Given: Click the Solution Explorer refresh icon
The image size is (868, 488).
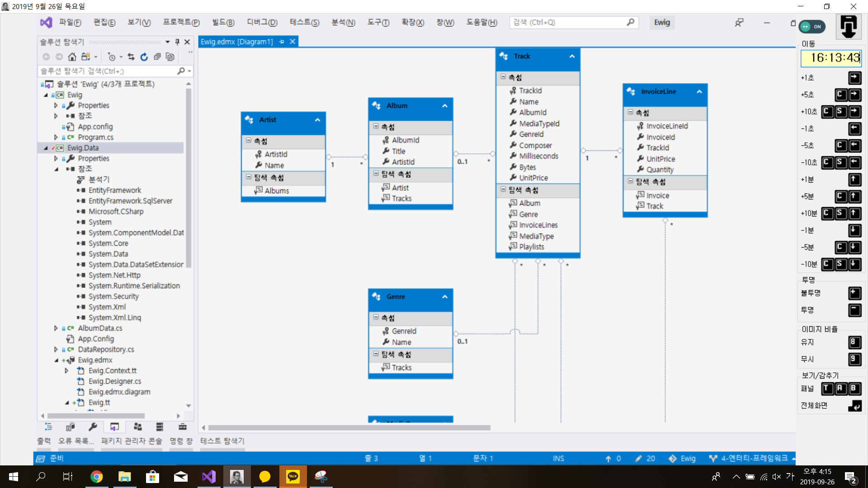Looking at the screenshot, I should point(144,57).
